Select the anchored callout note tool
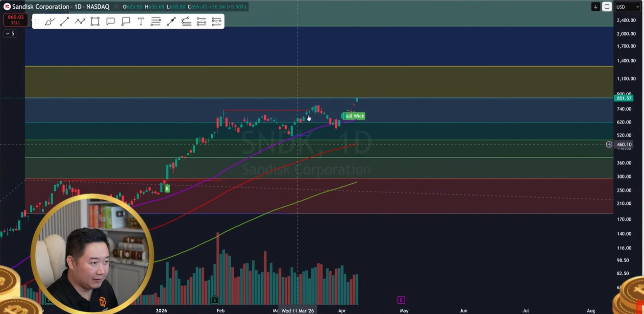Image resolution: width=644 pixels, height=314 pixels. click(x=125, y=22)
